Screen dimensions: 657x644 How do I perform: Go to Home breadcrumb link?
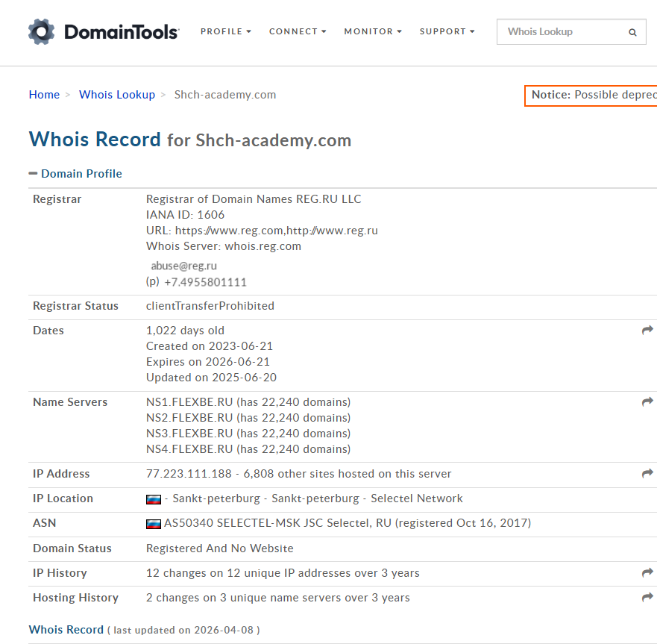44,95
